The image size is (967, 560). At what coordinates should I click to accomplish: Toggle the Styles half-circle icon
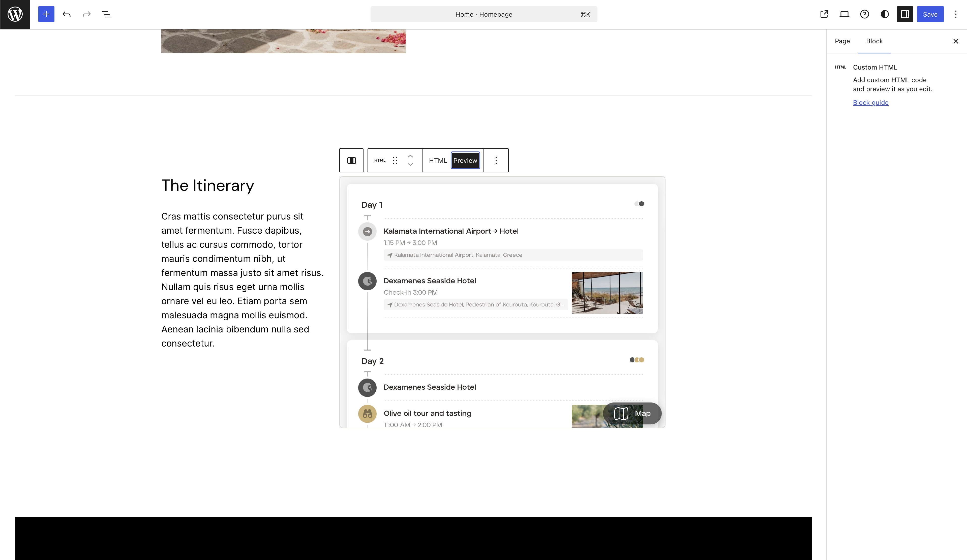click(x=885, y=14)
